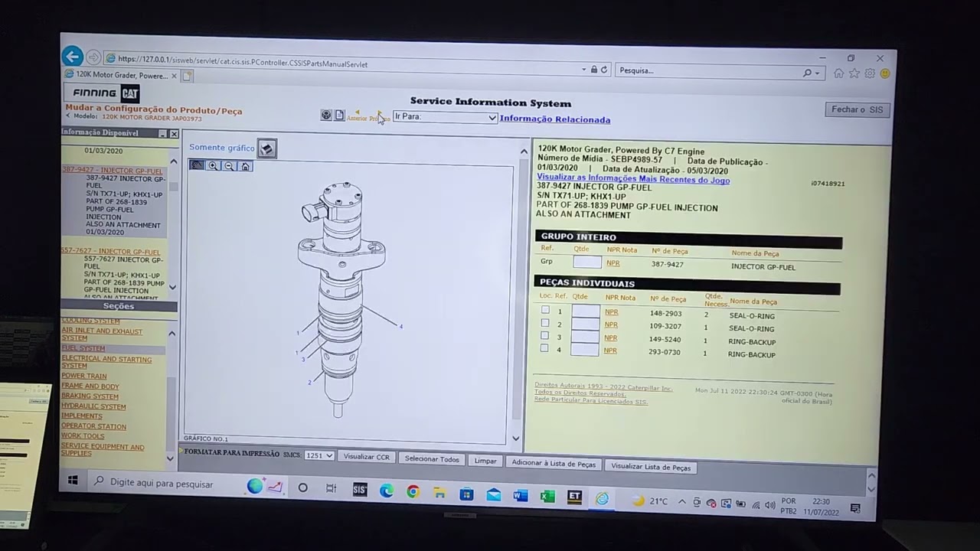Check the box for item 4 RING-BACKUP 293-0730
Screen dimensions: 980x551
click(x=544, y=348)
